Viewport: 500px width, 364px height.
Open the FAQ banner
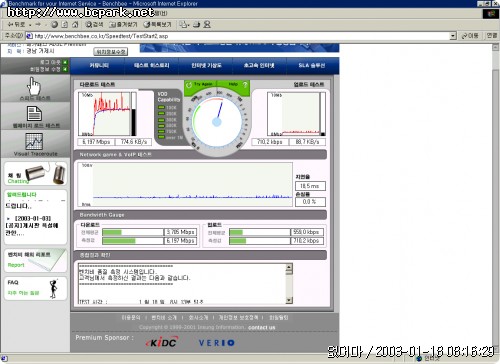pyautogui.click(x=36, y=288)
